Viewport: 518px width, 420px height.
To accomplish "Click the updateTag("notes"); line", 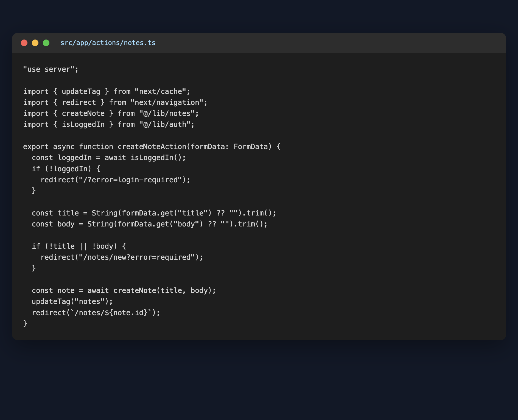I will pyautogui.click(x=72, y=301).
